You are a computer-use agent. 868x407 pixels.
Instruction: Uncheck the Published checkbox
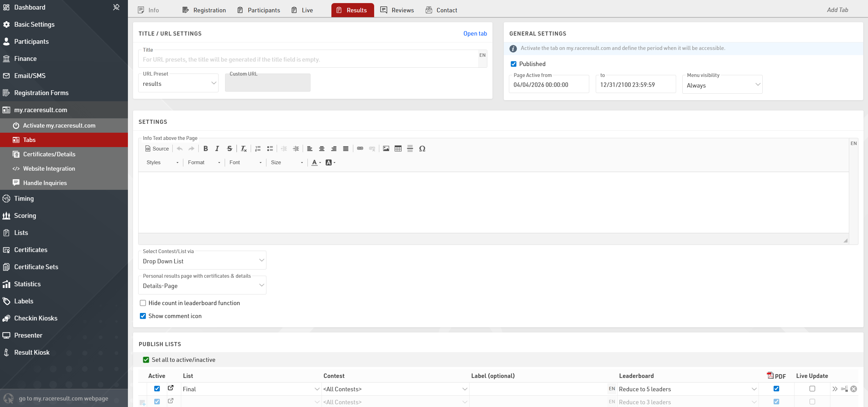(513, 64)
